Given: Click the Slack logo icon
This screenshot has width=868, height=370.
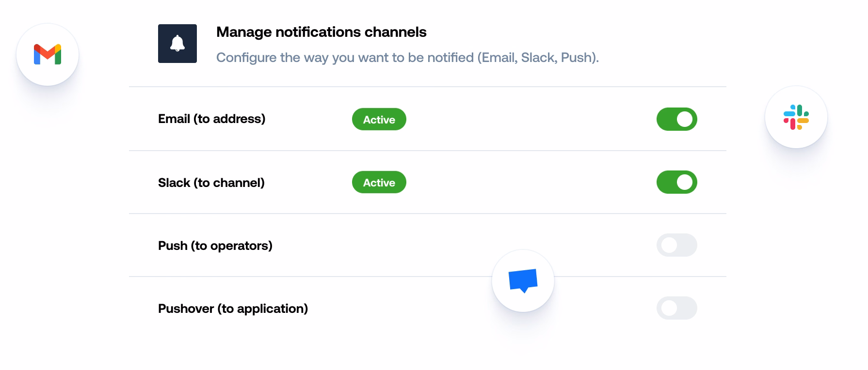Looking at the screenshot, I should tap(796, 117).
